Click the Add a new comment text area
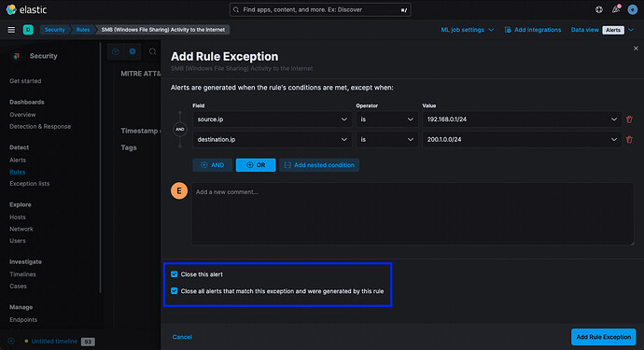This screenshot has height=350, width=644. tap(413, 214)
